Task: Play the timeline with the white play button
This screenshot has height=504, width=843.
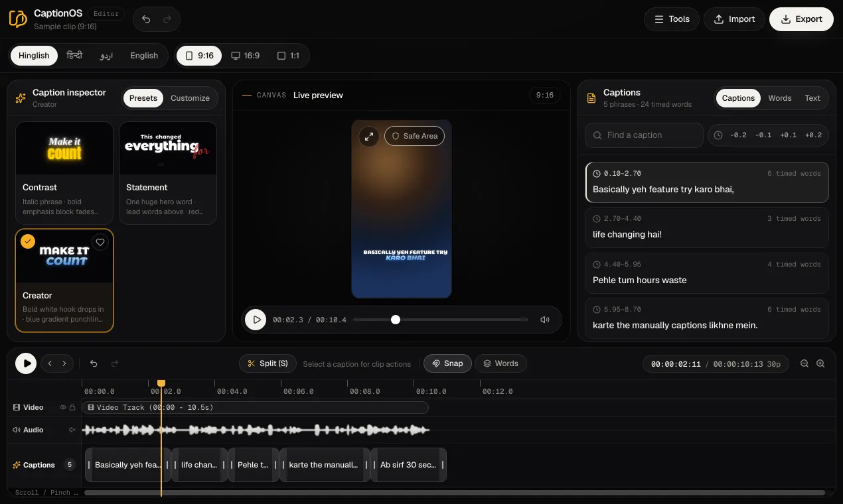Action: point(26,363)
